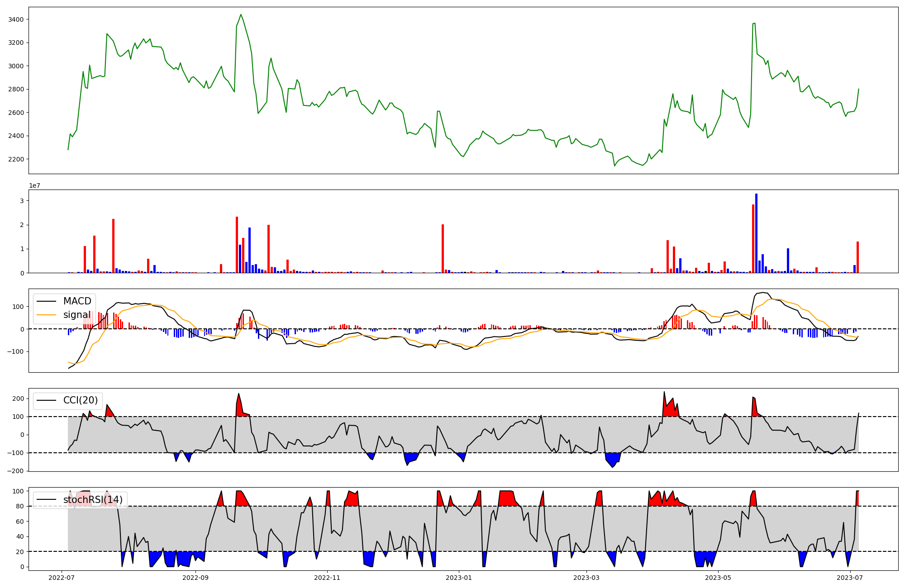The width and height of the screenshot is (905, 588).
Task: Click the 2023-07 x-axis date label
Action: 850,578
